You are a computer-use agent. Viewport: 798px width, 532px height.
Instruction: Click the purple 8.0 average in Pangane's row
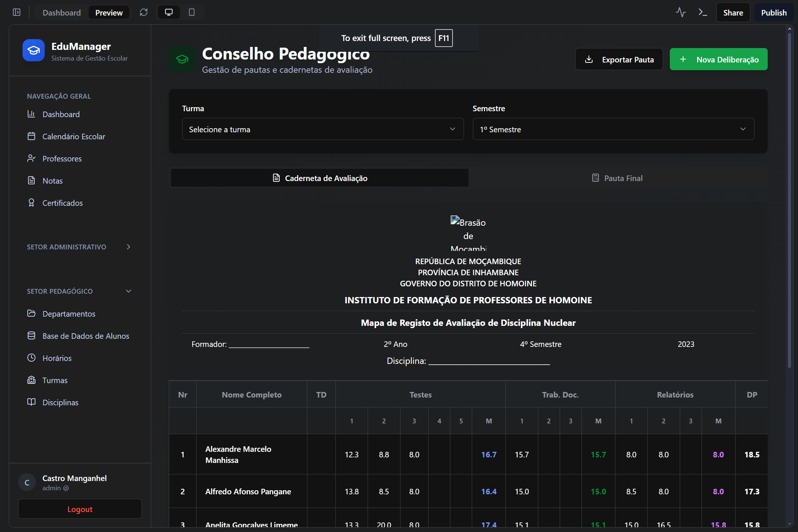(x=718, y=491)
